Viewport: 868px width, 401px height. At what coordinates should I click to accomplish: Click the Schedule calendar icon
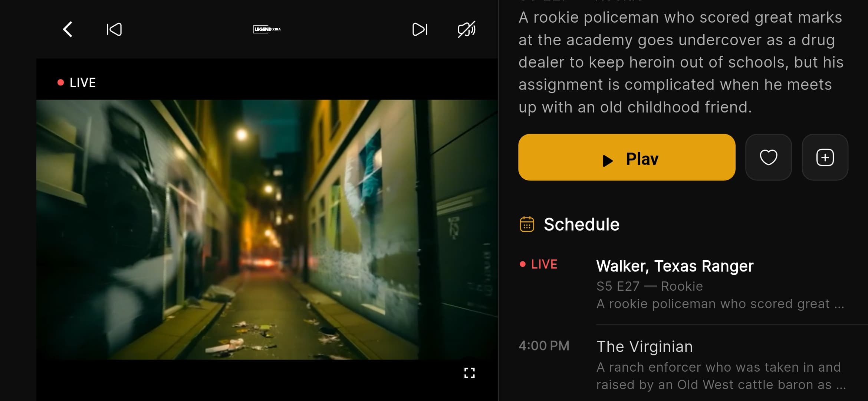[527, 224]
